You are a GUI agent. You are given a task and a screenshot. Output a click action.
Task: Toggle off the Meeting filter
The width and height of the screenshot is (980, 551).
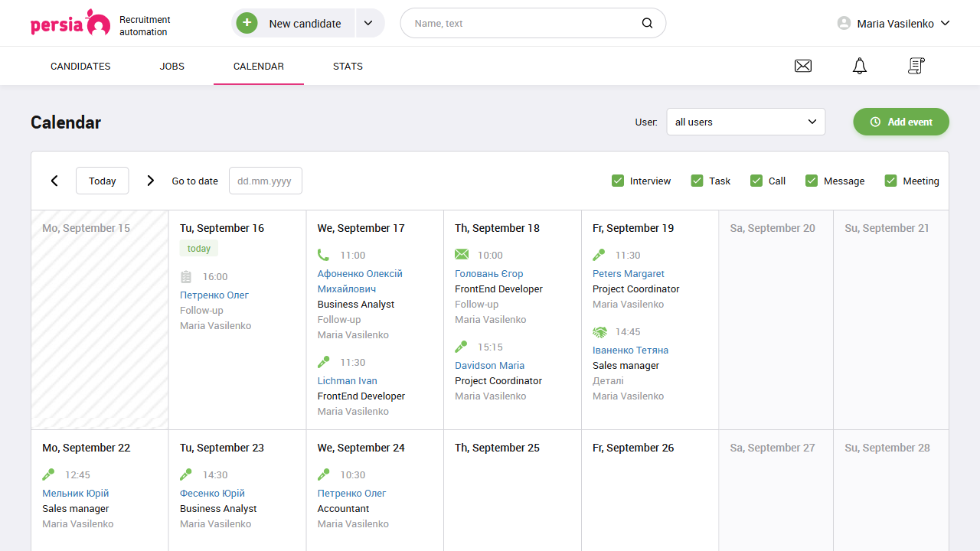click(x=890, y=181)
